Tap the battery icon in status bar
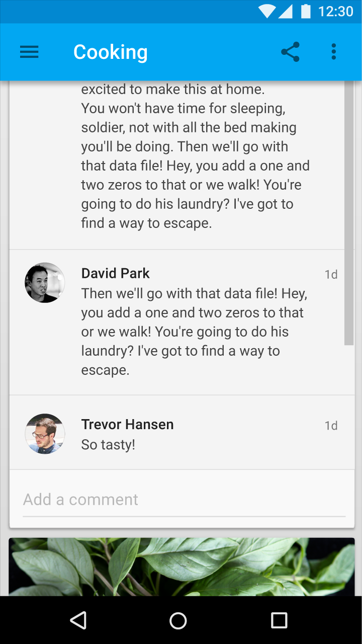Screen dimensions: 362x644 [306, 11]
